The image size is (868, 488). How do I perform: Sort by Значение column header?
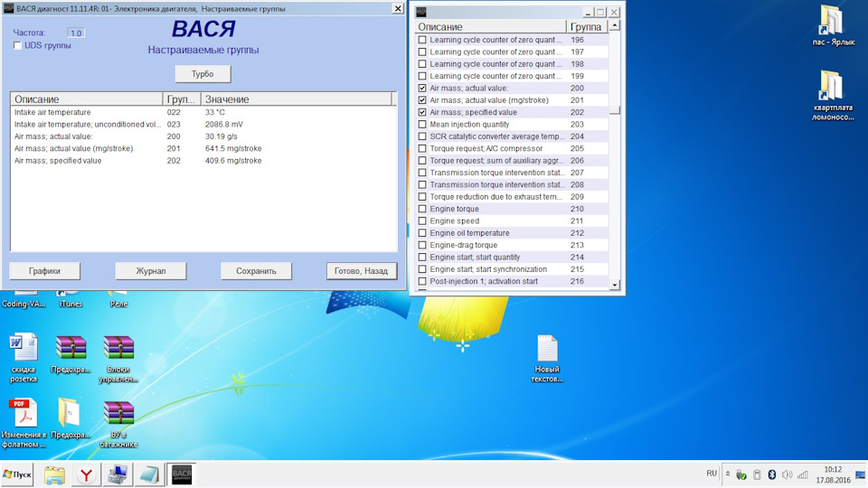point(297,99)
